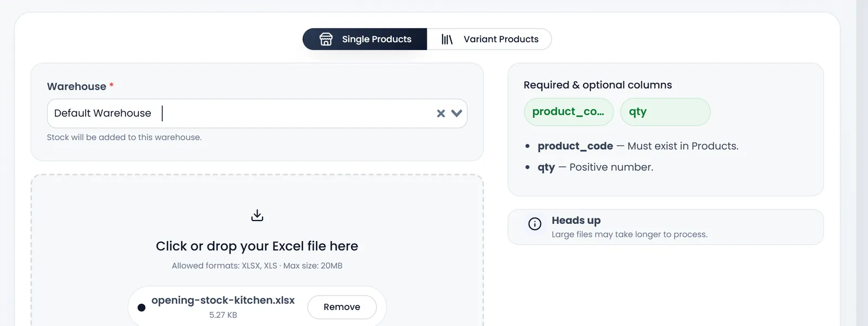Click 'product_code — Must exist in Products.' bullet
The image size is (868, 326).
tap(638, 146)
